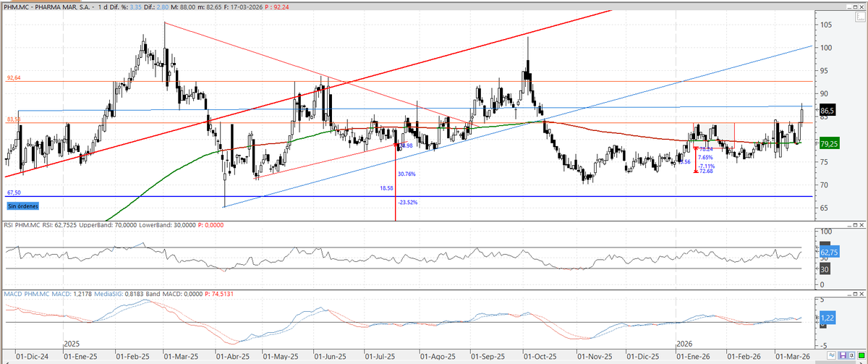Image resolution: width=868 pixels, height=364 pixels.
Task: Select the 18.58 blue measurement value
Action: pos(387,187)
